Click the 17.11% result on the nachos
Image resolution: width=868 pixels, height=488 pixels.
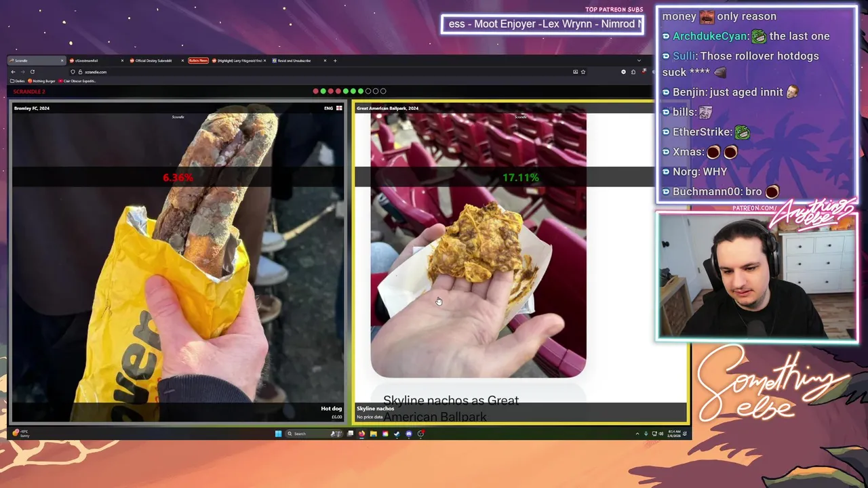[521, 178]
